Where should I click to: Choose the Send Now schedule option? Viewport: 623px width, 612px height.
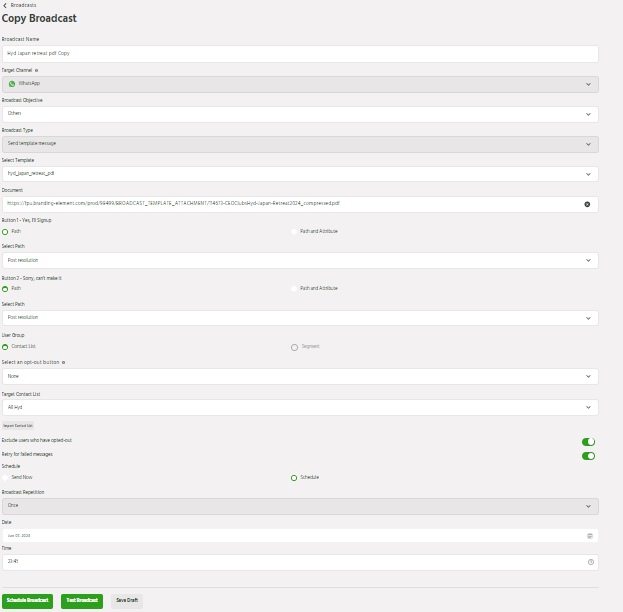tap(6, 478)
